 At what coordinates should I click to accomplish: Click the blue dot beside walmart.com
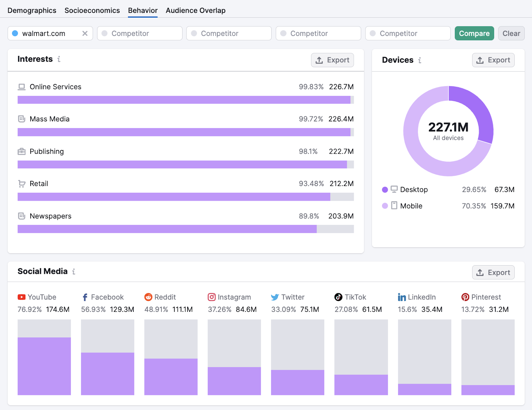pyautogui.click(x=15, y=33)
